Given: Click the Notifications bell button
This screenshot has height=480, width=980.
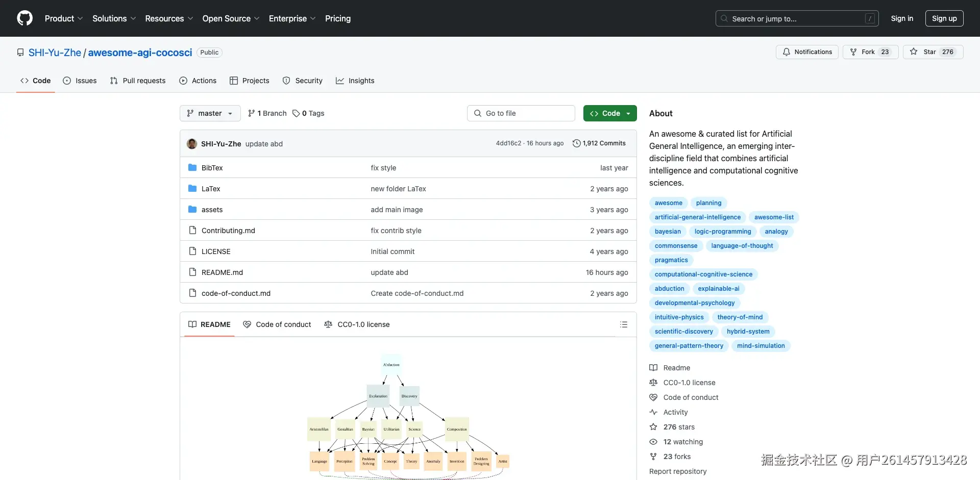Looking at the screenshot, I should (807, 52).
